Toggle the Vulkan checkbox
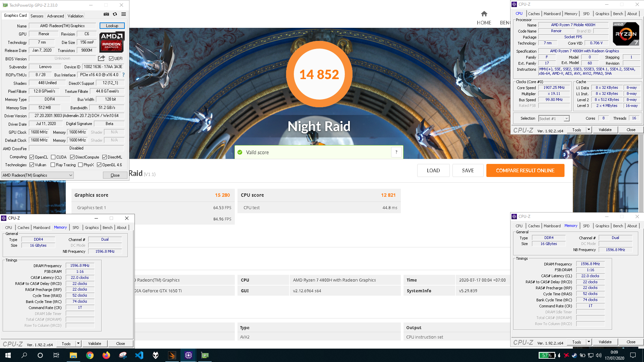Image resolution: width=644 pixels, height=362 pixels. (32, 165)
